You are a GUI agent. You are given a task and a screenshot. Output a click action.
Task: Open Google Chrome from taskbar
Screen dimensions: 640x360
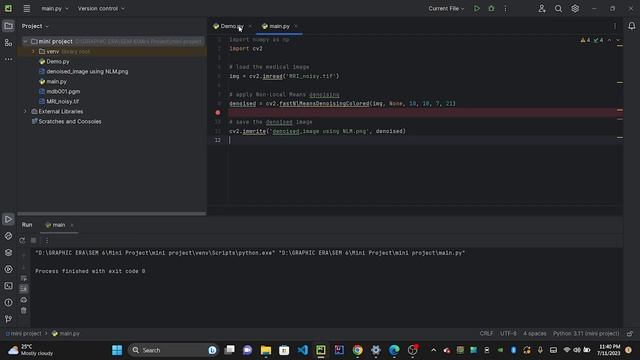[358, 350]
